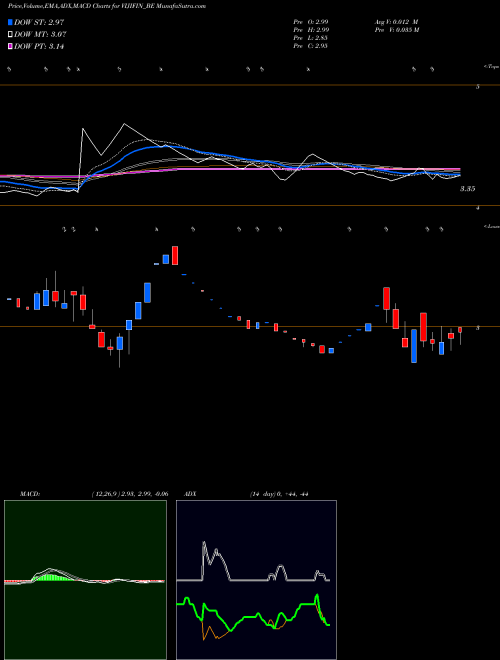The image size is (500, 660).
Task: Click the MACD panel title label
Action: (29, 494)
